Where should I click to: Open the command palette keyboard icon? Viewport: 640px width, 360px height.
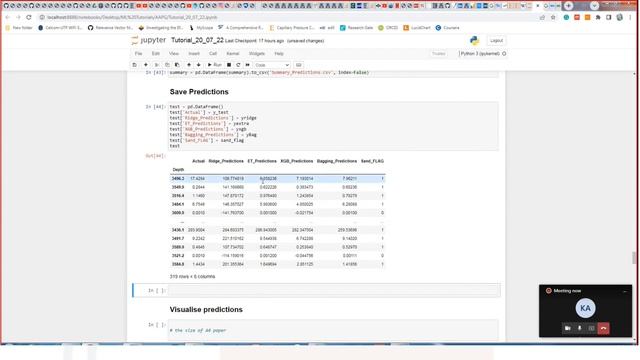pyautogui.click(x=298, y=65)
